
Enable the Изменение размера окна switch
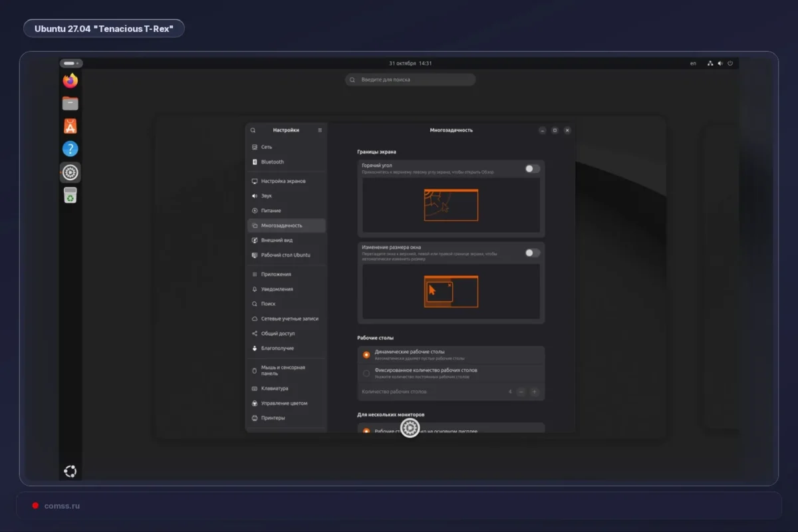click(533, 253)
